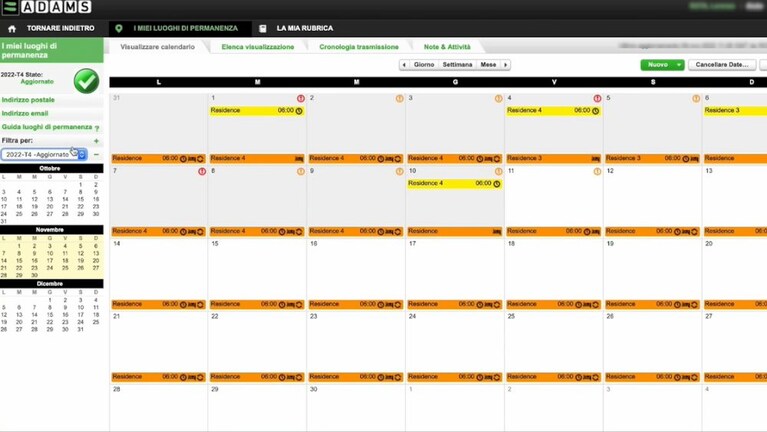This screenshot has width=767, height=432.
Task: Click the red alert icon on day 7
Action: coord(202,171)
